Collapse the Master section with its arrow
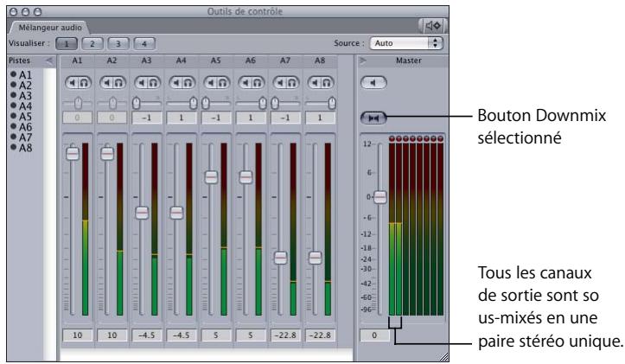 pyautogui.click(x=363, y=61)
